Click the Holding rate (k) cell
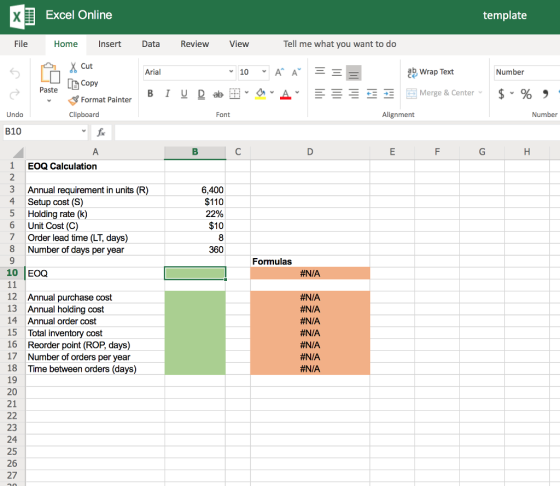The height and width of the screenshot is (486, 560). click(x=95, y=214)
